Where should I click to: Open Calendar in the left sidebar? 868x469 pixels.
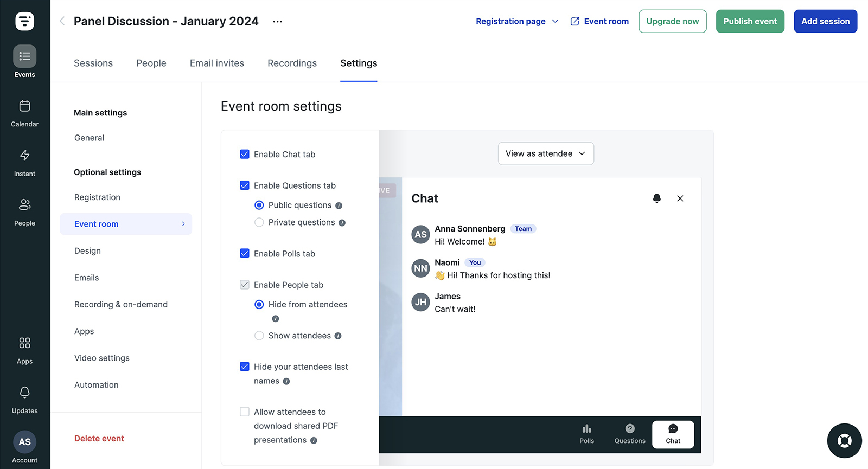(x=24, y=113)
